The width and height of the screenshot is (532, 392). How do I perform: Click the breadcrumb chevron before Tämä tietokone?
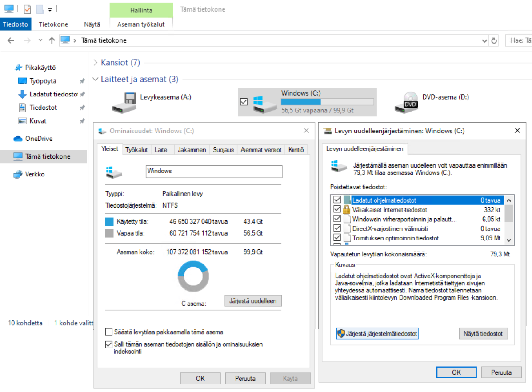click(75, 40)
